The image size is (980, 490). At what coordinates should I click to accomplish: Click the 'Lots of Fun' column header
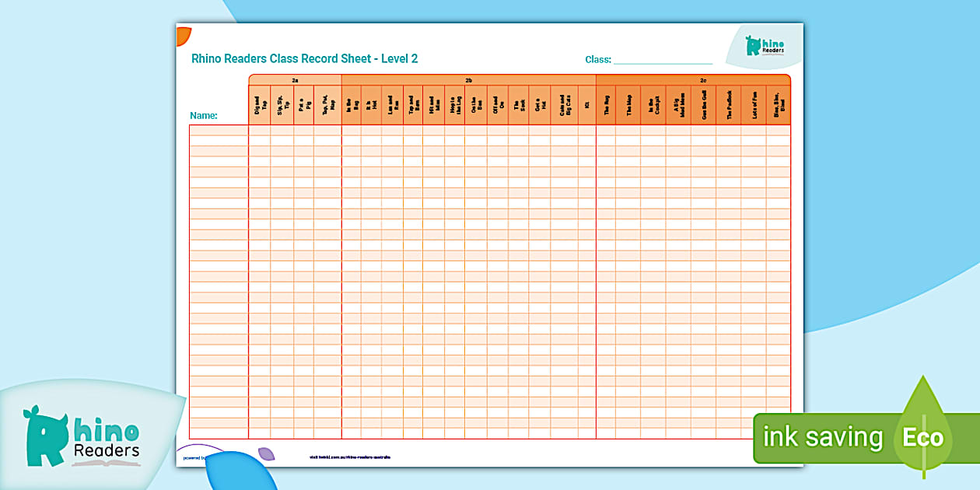point(753,105)
